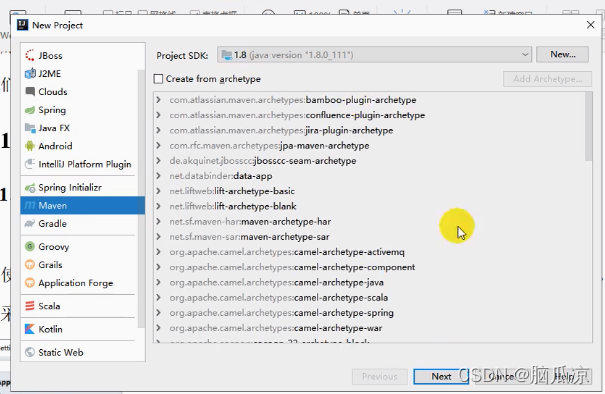Screen dimensions: 605x394
Task: Click the Clouds project icon
Action: coord(30,91)
